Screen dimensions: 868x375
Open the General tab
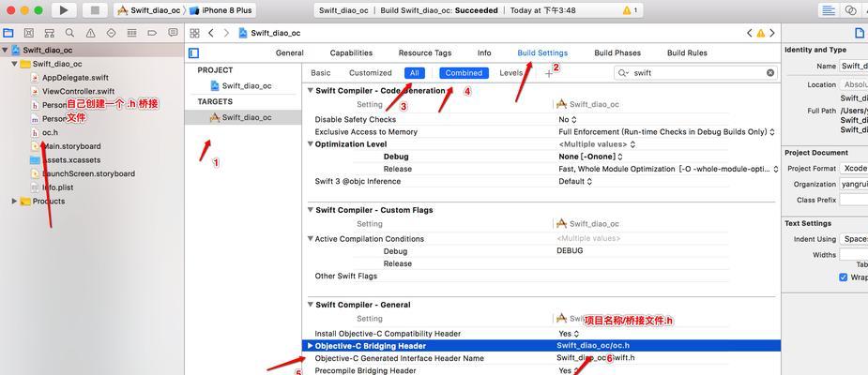[x=290, y=53]
